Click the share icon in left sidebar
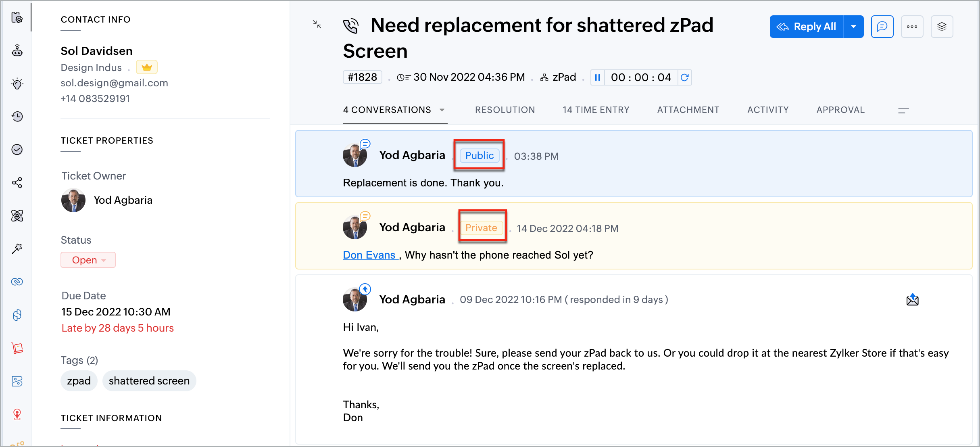Viewport: 980px width, 447px height. coord(17,183)
